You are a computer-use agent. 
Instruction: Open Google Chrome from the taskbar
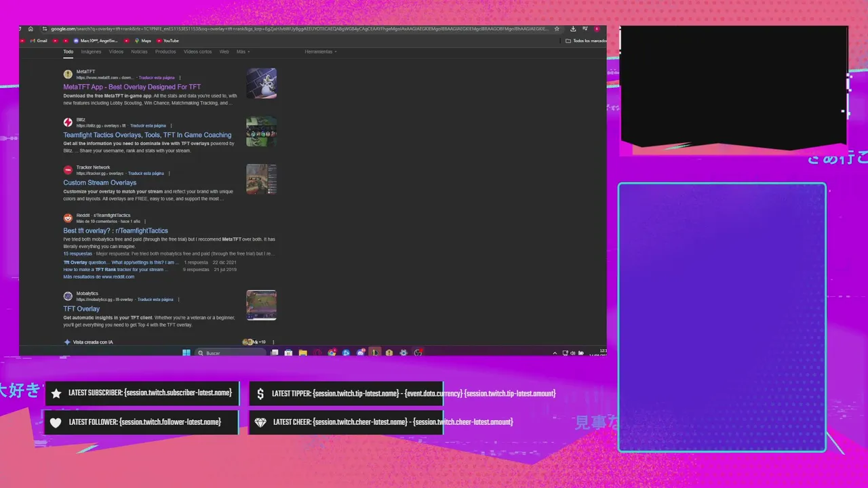332,352
